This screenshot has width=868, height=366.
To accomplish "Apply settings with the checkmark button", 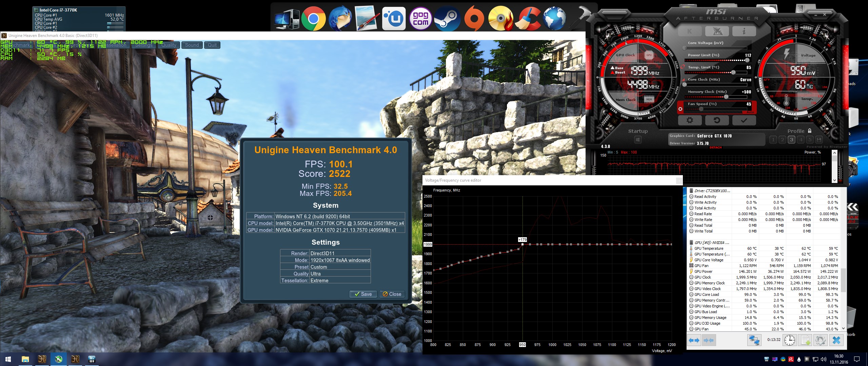I will [x=744, y=120].
